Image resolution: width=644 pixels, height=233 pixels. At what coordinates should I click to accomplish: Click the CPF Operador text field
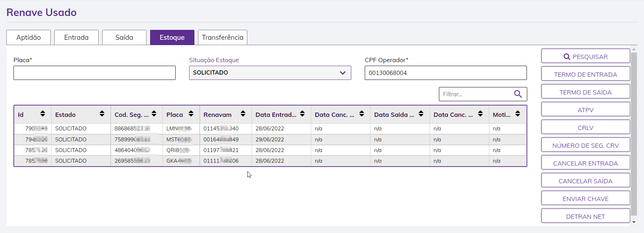pyautogui.click(x=445, y=73)
